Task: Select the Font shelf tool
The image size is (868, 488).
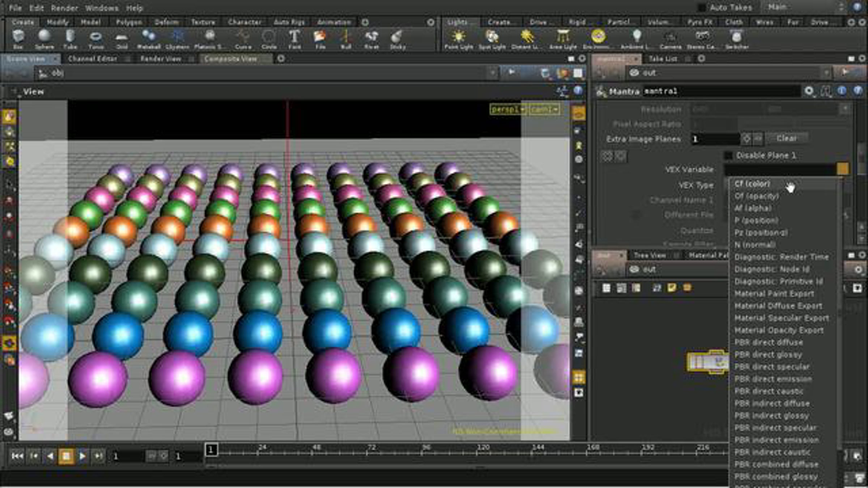Action: (x=294, y=39)
